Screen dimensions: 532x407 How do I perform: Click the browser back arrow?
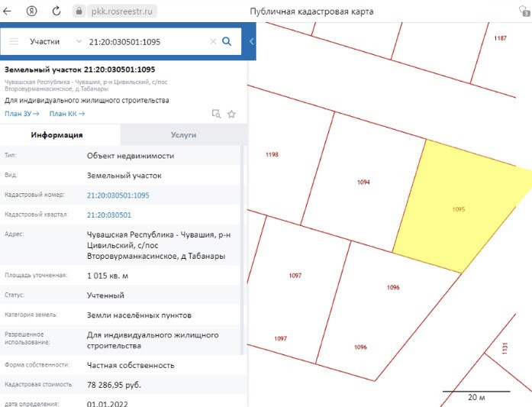pos(10,11)
